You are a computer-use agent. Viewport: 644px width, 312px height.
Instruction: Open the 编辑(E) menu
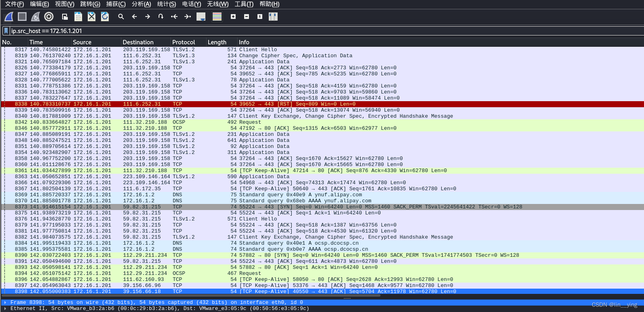click(x=40, y=4)
